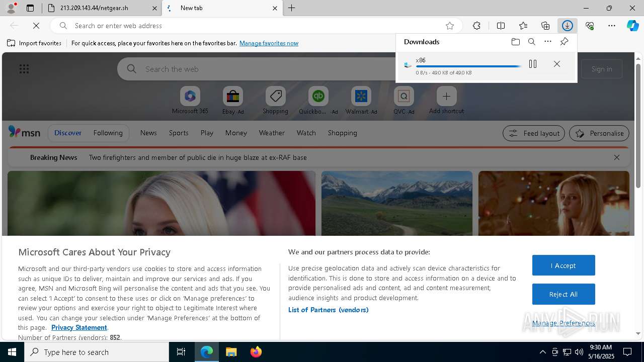644x362 pixels.
Task: Open the Microsoft 365 shortcut
Action: tap(190, 101)
